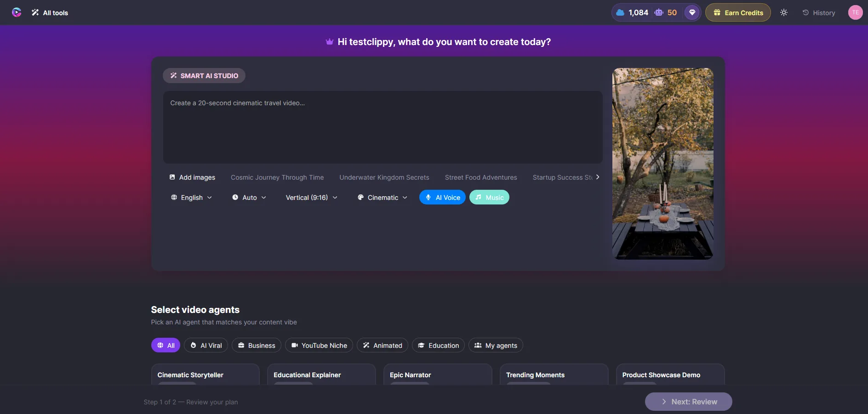Viewport: 868px width, 414px height.
Task: Toggle the sun light-mode icon
Action: [784, 12]
